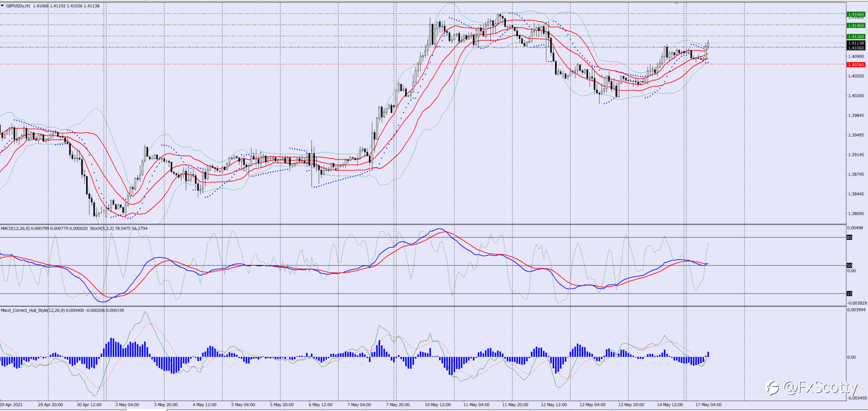Click the red 1.40760 price level label

856,65
